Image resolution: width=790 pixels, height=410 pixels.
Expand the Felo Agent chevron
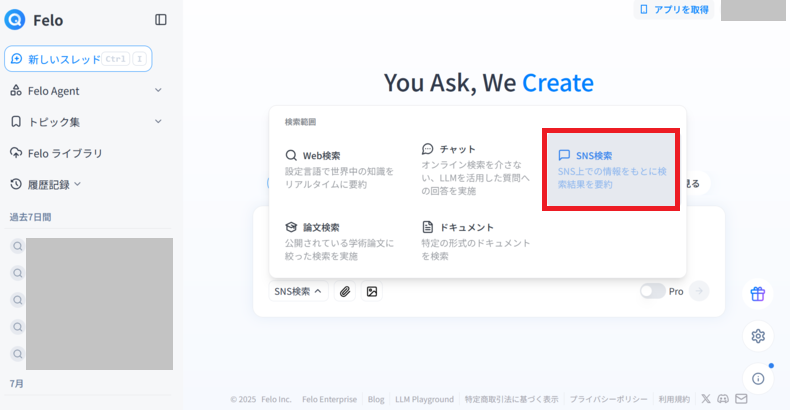point(158,90)
